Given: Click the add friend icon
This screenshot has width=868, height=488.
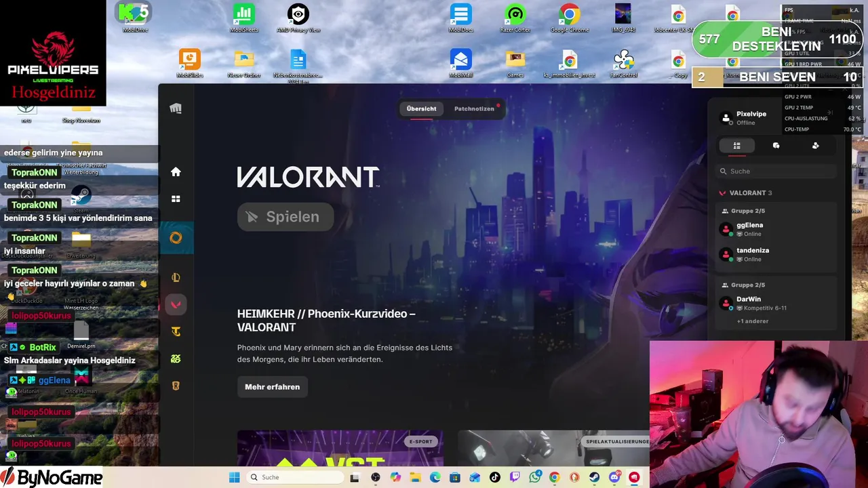Looking at the screenshot, I should pos(815,146).
